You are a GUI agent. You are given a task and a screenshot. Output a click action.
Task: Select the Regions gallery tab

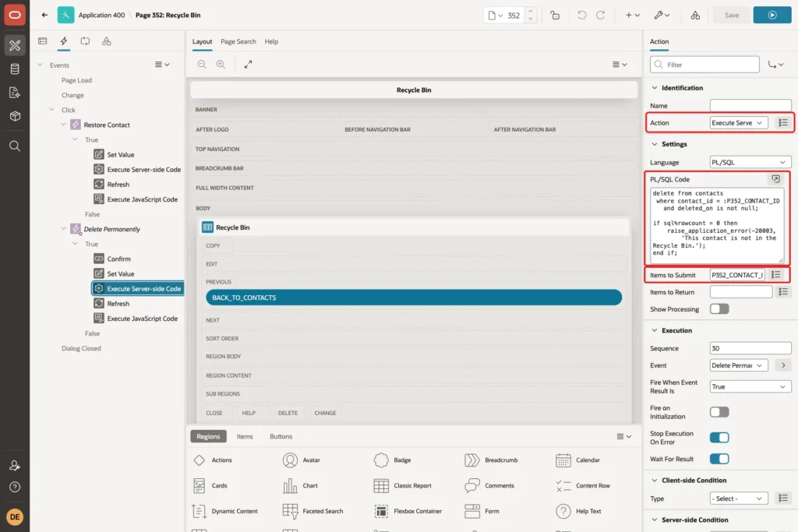[x=208, y=436]
